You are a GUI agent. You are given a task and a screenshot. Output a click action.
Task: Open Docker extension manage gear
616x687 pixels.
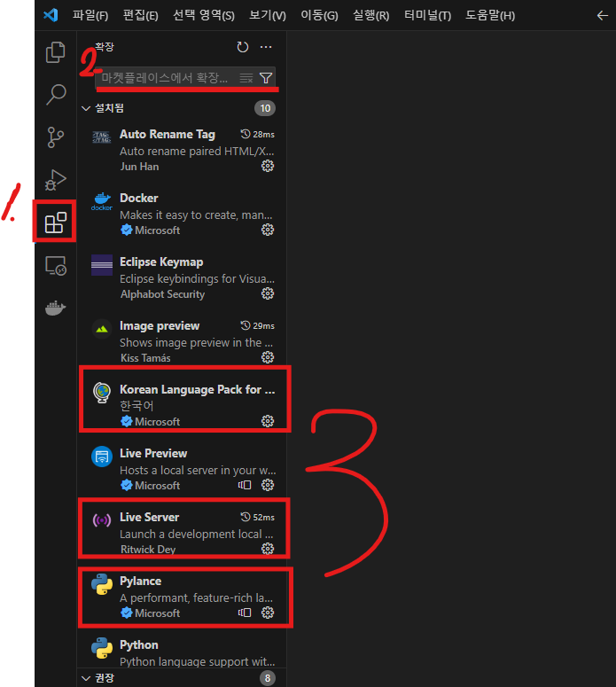click(x=268, y=230)
